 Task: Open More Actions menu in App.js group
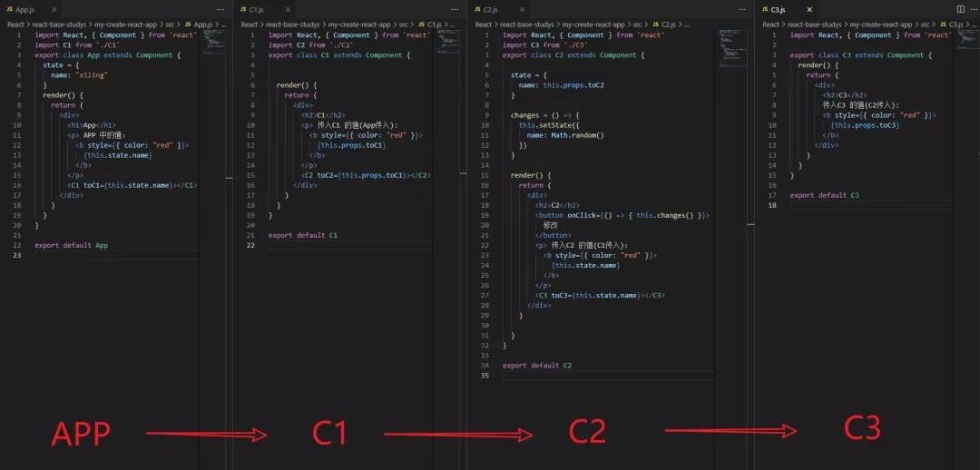(220, 10)
